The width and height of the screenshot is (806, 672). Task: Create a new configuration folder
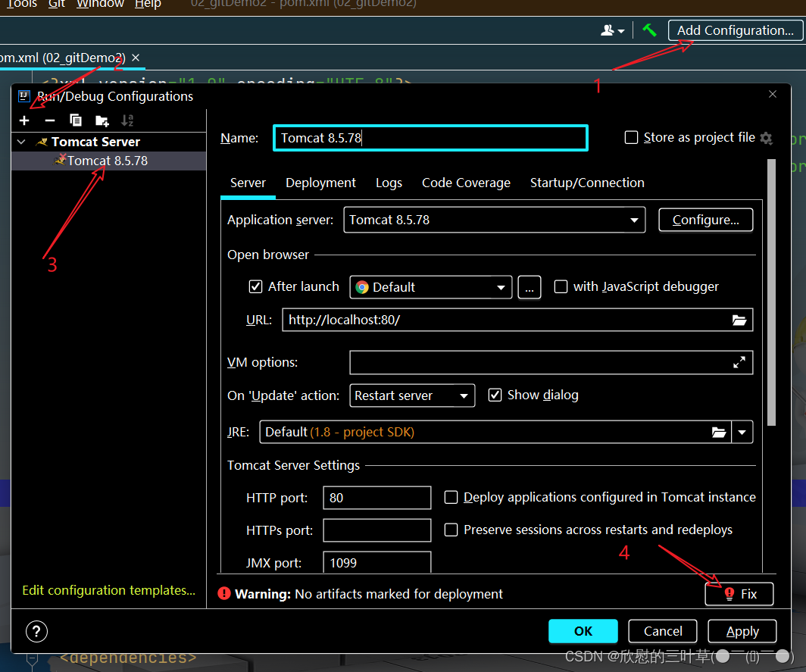click(x=102, y=120)
